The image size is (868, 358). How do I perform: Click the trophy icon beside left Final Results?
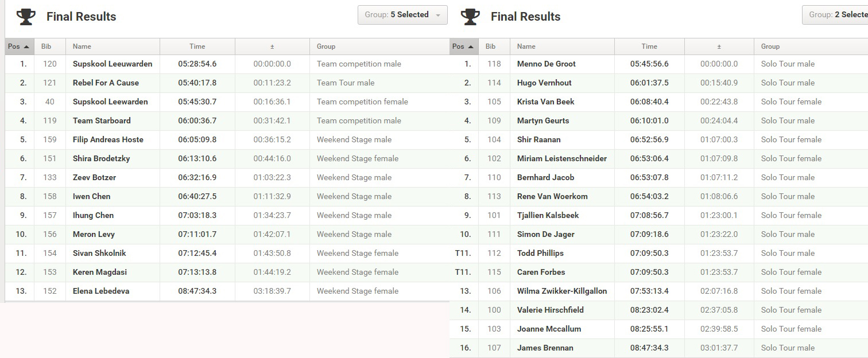click(26, 17)
